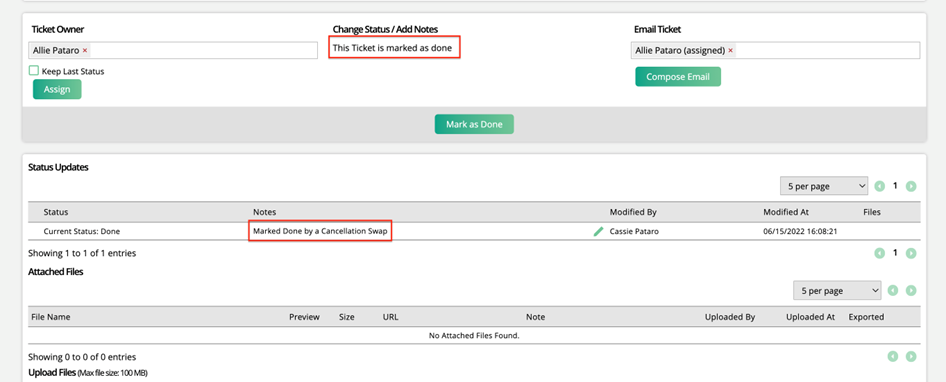The image size is (946, 382).
Task: Next page arrow above Attached Files table
Action: click(x=911, y=291)
